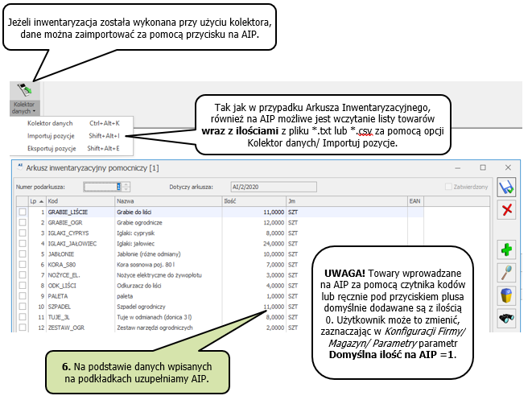Click the PALETA code cell
Image resolution: width=532 pixels, height=404 pixels.
(x=80, y=296)
